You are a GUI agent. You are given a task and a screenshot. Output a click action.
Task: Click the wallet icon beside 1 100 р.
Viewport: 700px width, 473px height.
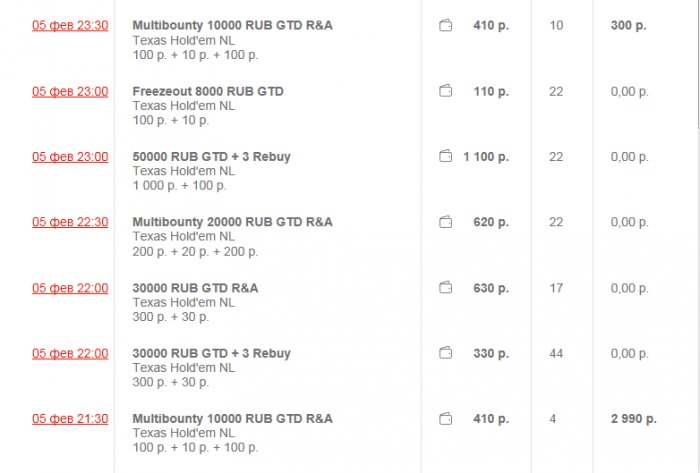click(x=446, y=157)
